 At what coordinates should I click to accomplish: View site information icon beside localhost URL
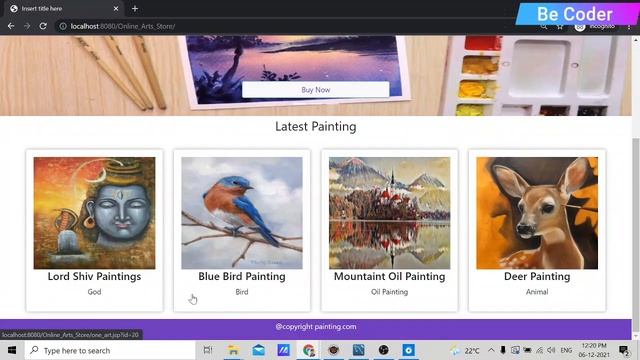[x=63, y=26]
